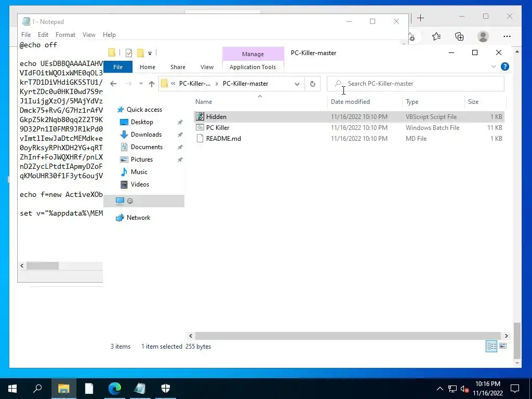Select Network in navigation pane
Viewport: 532px width, 399px height.
(138, 218)
